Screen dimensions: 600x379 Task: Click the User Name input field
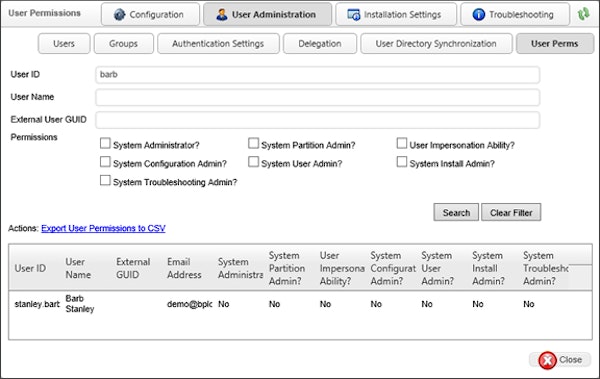tap(318, 97)
